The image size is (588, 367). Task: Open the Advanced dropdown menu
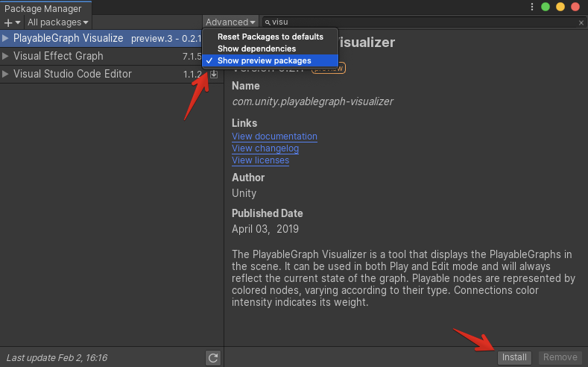230,22
